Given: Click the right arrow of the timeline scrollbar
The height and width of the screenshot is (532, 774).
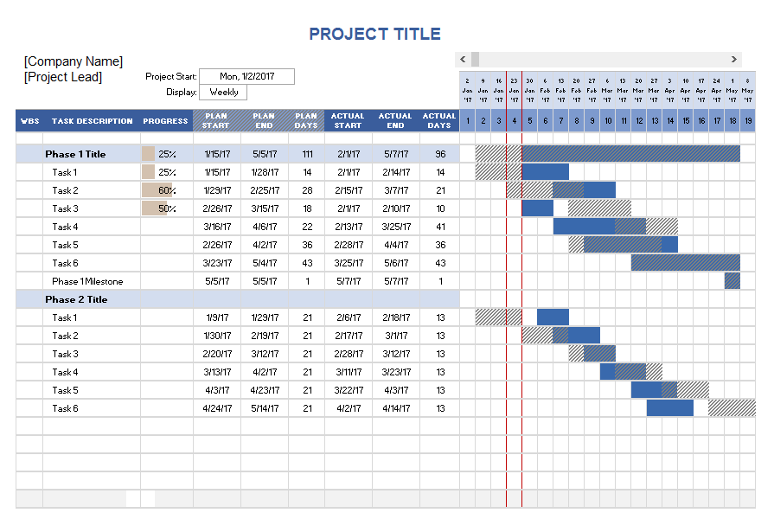Looking at the screenshot, I should click(734, 60).
